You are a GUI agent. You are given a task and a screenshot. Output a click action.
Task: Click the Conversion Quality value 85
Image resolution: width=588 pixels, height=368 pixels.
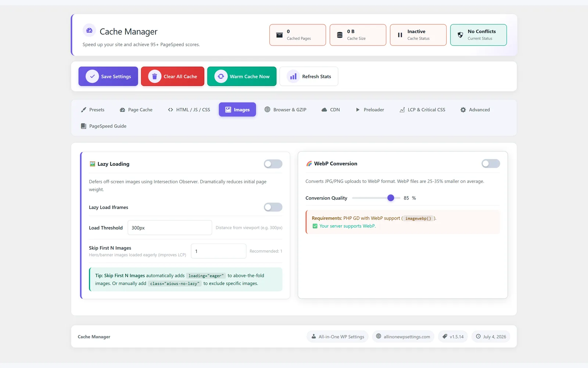click(406, 198)
